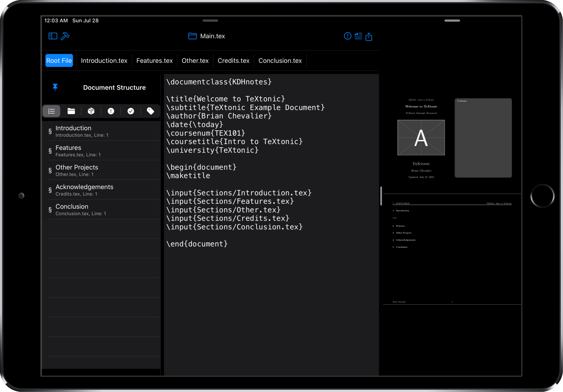The height and width of the screenshot is (392, 563).
Task: Select the checkmark todo segment
Action: 131,111
